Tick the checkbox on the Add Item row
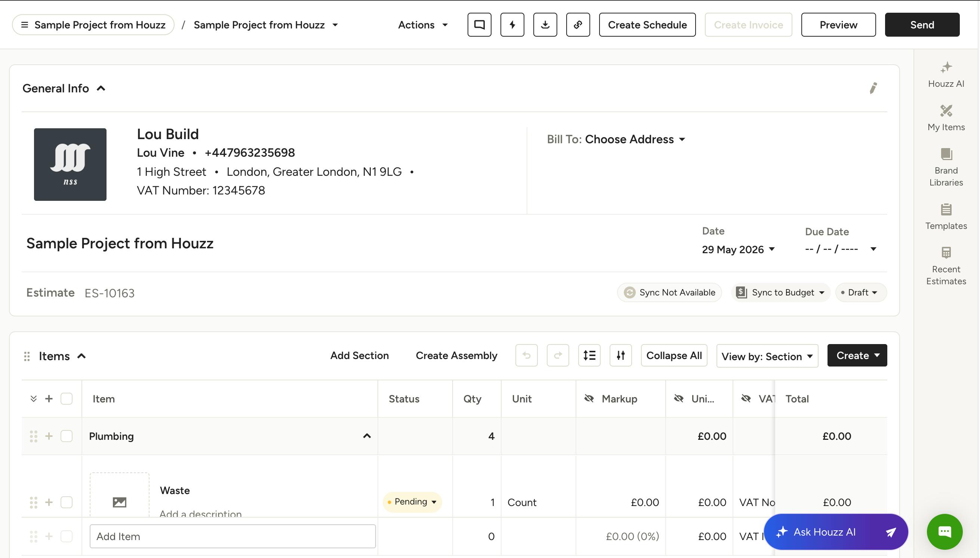The height and width of the screenshot is (558, 980). click(67, 536)
